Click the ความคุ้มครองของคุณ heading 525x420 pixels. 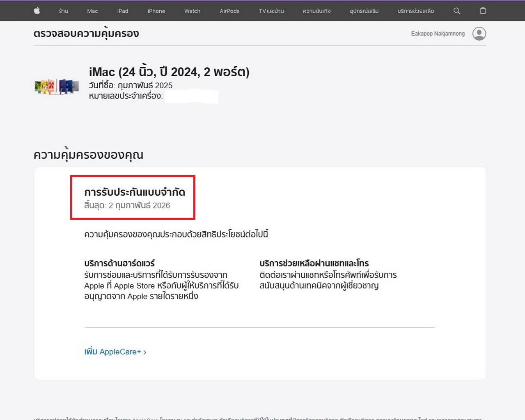[x=88, y=155]
